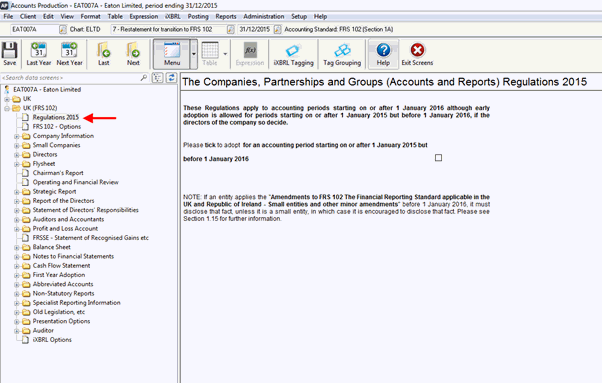Open Chairman's Report tree item
Viewport: 602px width, 383px height.
[x=58, y=173]
